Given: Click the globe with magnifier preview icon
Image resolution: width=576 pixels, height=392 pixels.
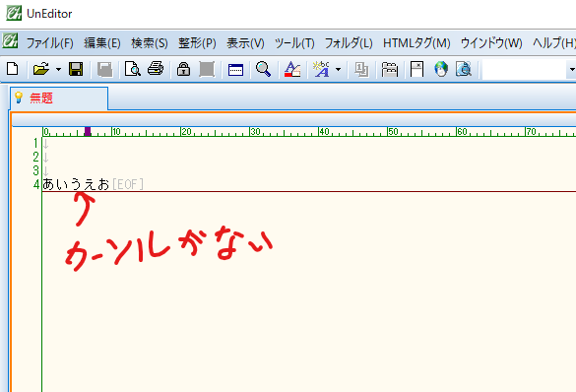Looking at the screenshot, I should coord(464,69).
